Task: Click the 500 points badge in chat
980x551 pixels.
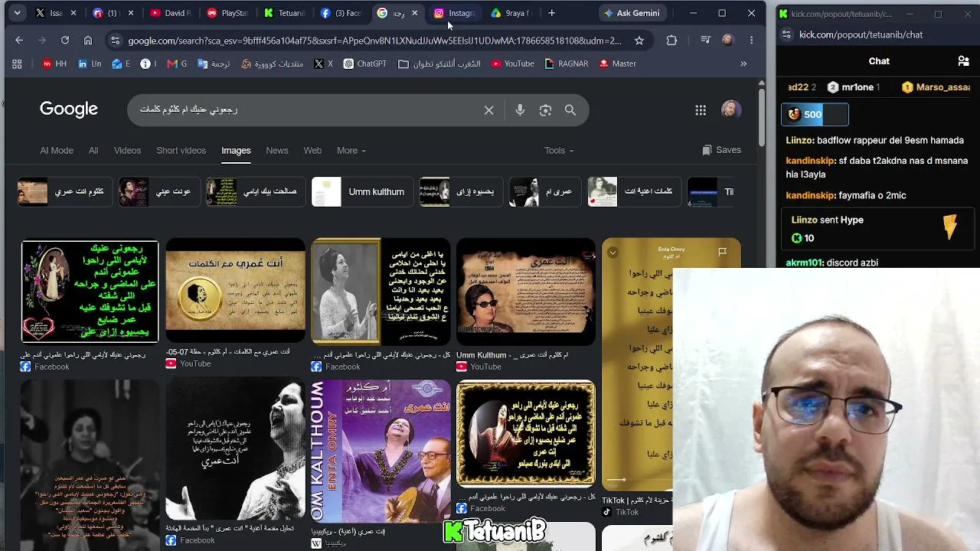Action: point(815,115)
